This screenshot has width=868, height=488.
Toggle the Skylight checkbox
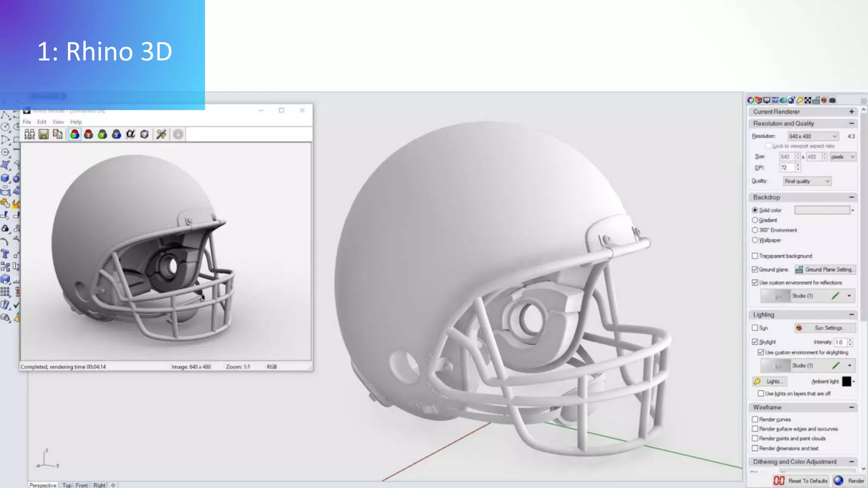pyautogui.click(x=755, y=342)
